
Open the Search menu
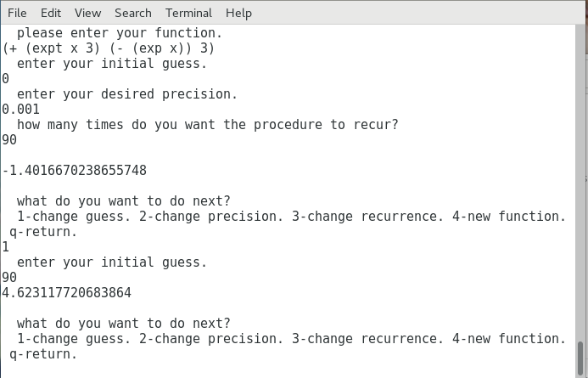click(x=133, y=13)
